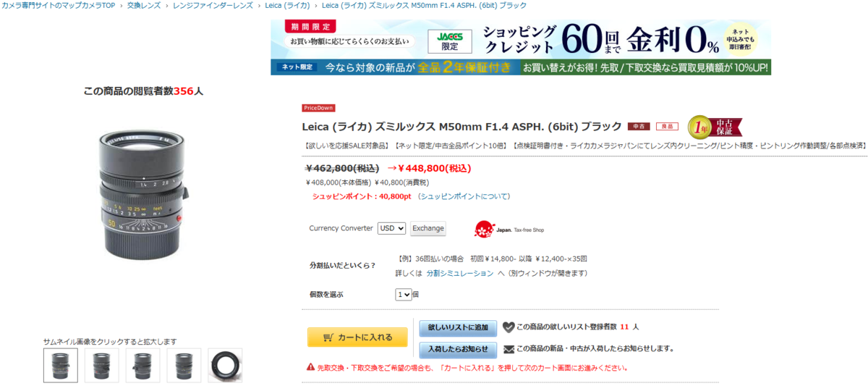The image size is (868, 386).
Task: Go to the 交換レンズ breadcrumb
Action: pyautogui.click(x=145, y=6)
